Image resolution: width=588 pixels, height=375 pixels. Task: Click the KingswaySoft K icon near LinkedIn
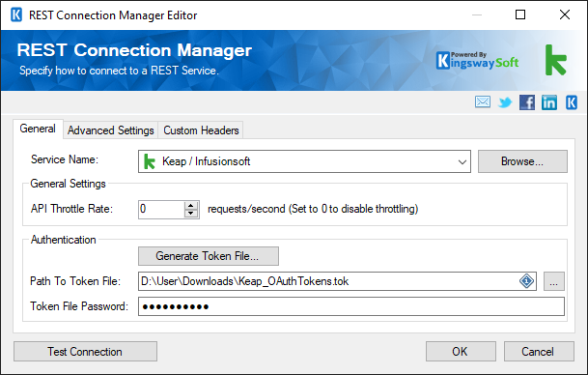coord(572,102)
